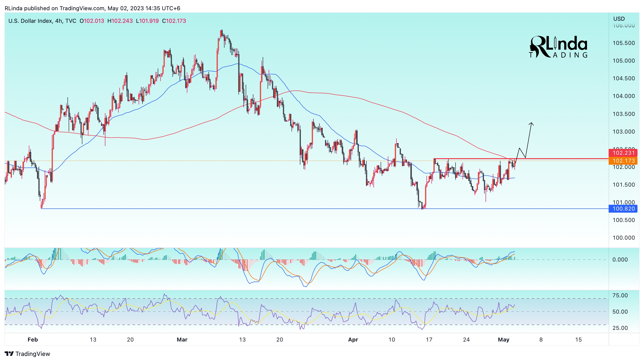Click the red 102.231 price label
Image resolution: width=644 pixels, height=362 pixels.
(624, 153)
